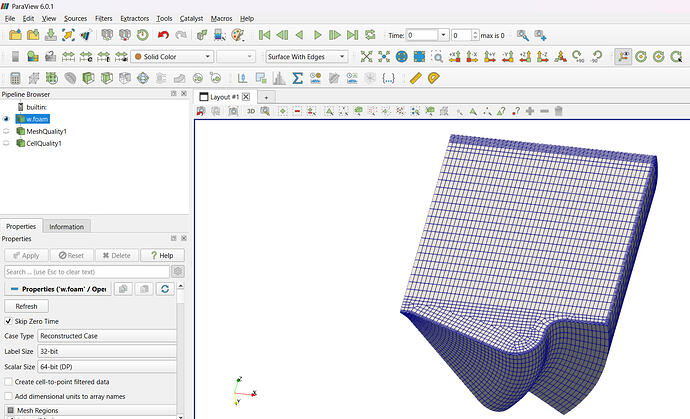This screenshot has width=690, height=419.
Task: Play the animation
Action: [317, 35]
